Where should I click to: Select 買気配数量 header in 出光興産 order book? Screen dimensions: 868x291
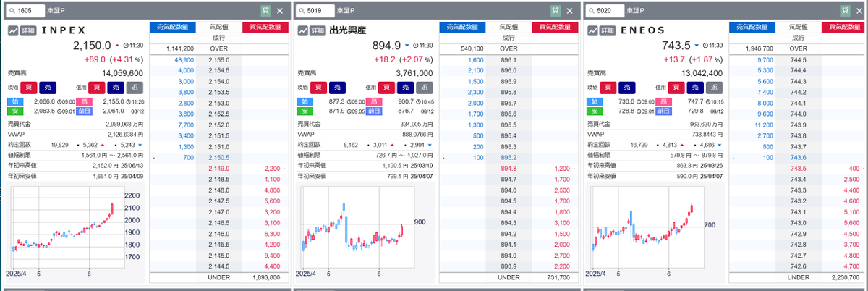point(554,27)
